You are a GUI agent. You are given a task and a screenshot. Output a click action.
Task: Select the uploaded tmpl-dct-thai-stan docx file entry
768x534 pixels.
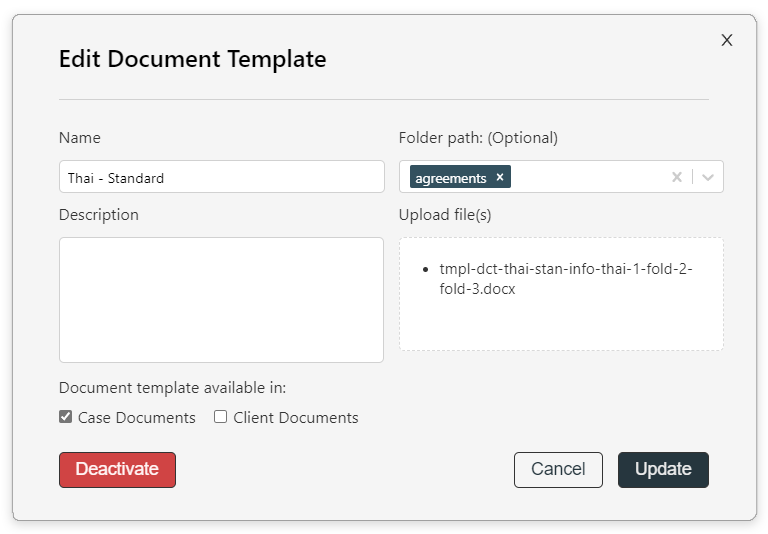pos(566,279)
